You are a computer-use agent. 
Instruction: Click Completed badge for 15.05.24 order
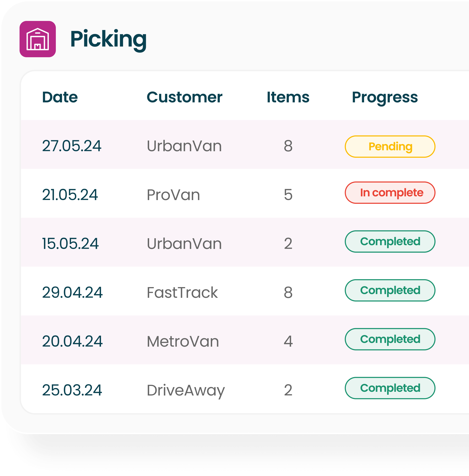click(x=390, y=241)
